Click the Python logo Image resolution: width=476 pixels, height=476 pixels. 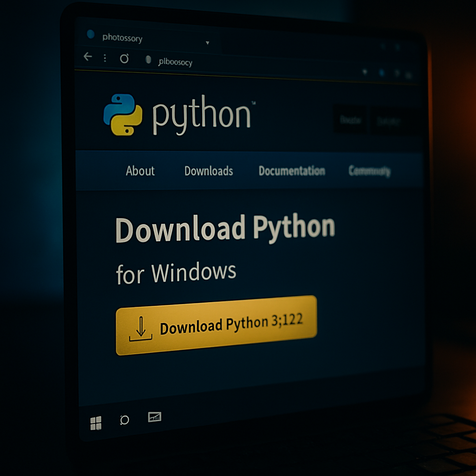tap(122, 115)
